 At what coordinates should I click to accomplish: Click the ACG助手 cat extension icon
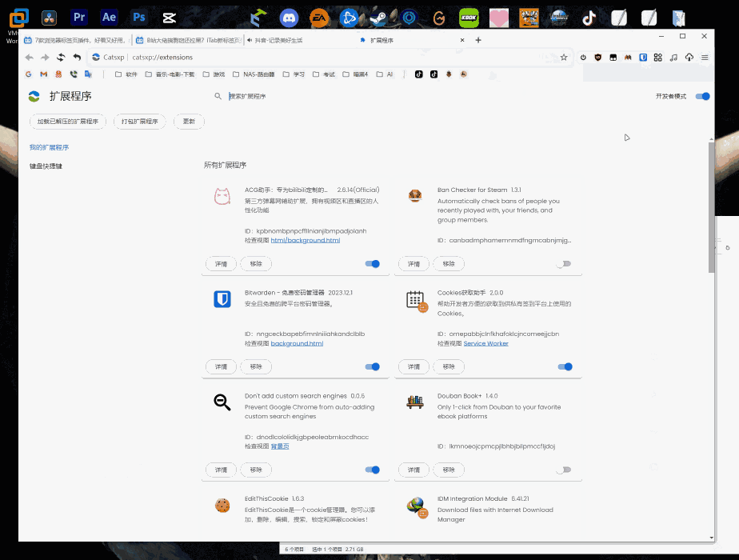[222, 197]
